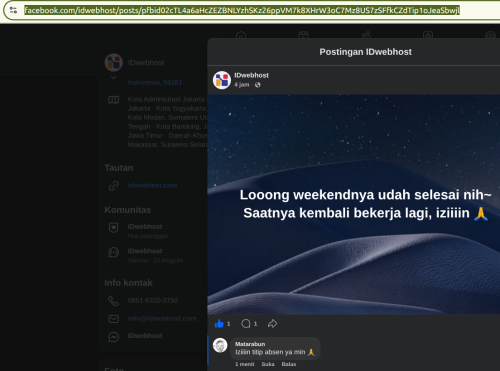Click 'Balas' to reply to Matarabun
This screenshot has height=371, width=500.
tap(289, 364)
